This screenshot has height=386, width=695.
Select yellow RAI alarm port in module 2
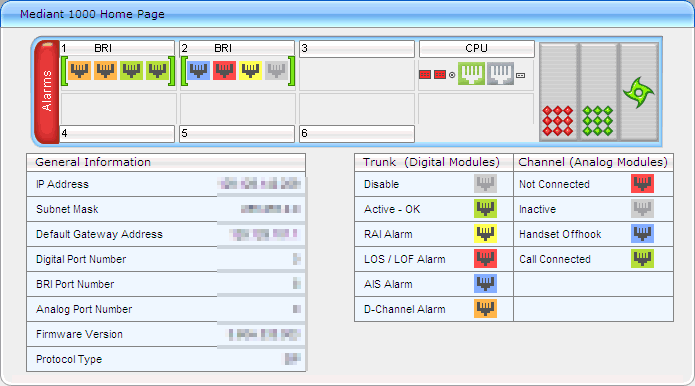point(250,70)
